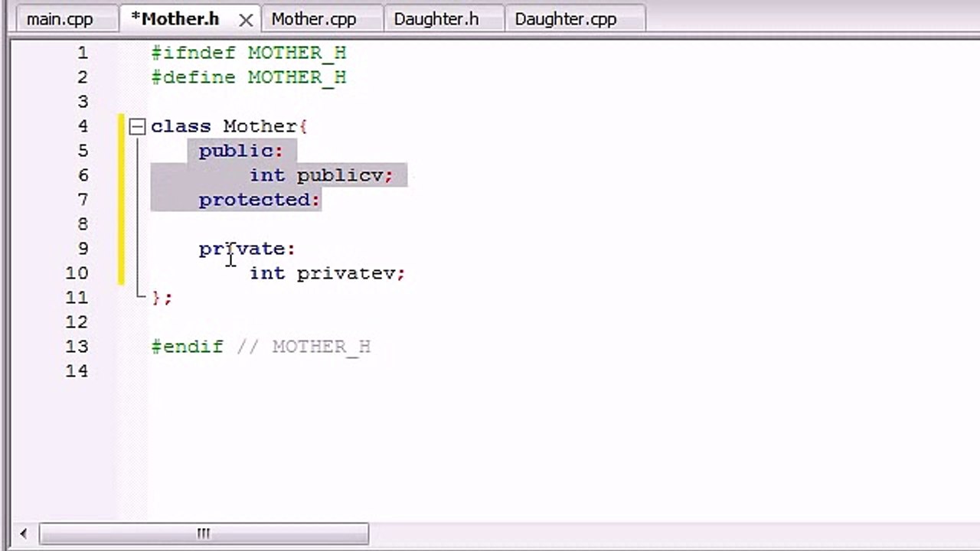Click the 'private:' keyword

coord(247,249)
